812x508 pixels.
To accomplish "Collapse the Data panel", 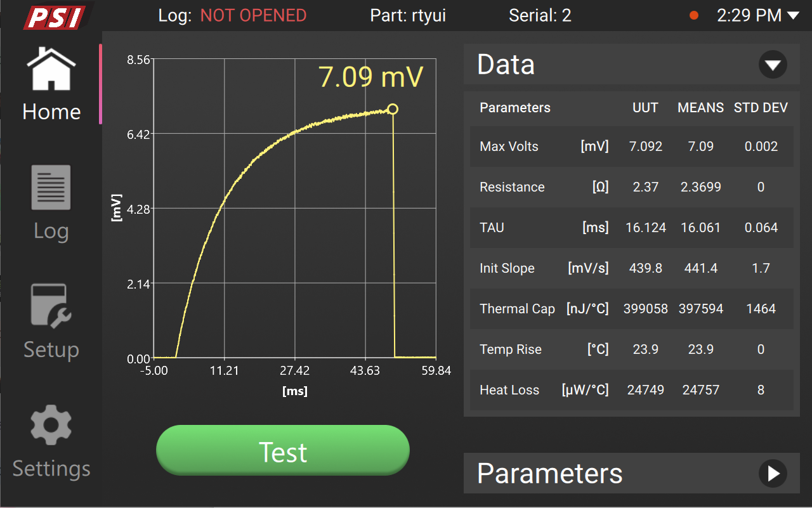I will [x=773, y=64].
